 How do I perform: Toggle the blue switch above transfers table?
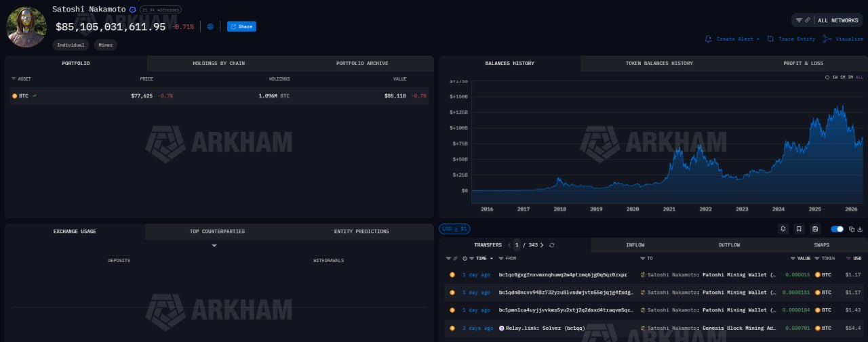(837, 229)
